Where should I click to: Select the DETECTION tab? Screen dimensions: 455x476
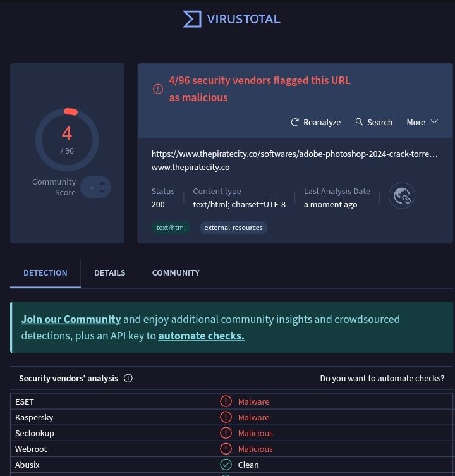[x=45, y=272]
